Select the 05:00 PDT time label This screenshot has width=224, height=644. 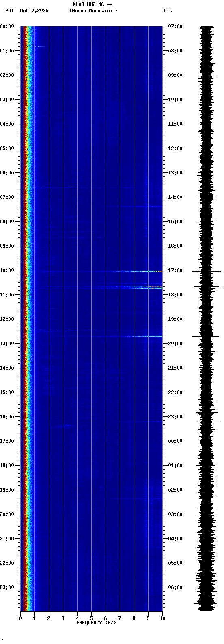7,148
